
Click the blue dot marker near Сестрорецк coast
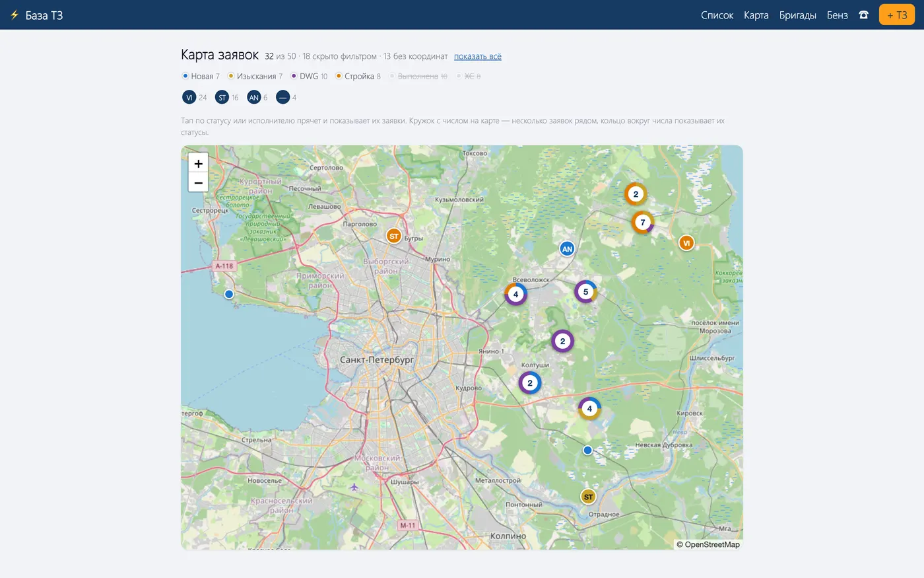click(229, 294)
